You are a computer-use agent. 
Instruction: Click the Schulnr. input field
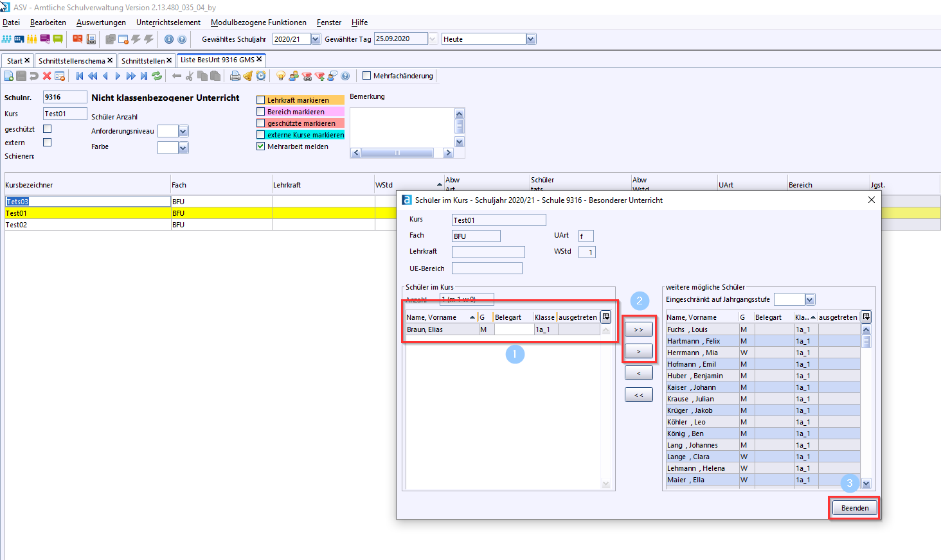65,97
